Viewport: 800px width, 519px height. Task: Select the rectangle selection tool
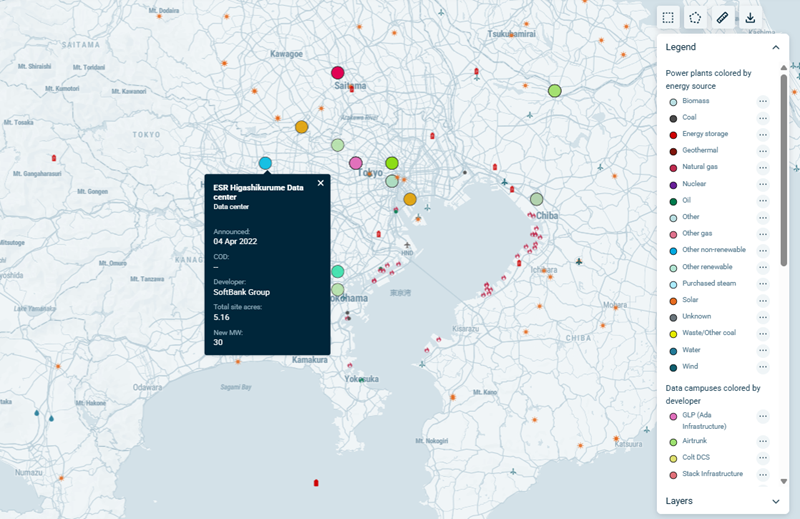tap(668, 17)
